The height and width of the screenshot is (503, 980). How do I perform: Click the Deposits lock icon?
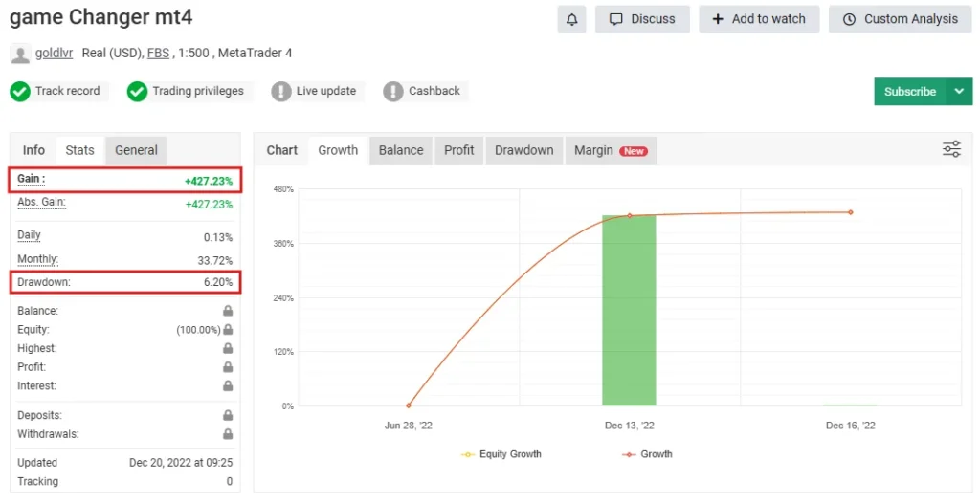tap(228, 415)
